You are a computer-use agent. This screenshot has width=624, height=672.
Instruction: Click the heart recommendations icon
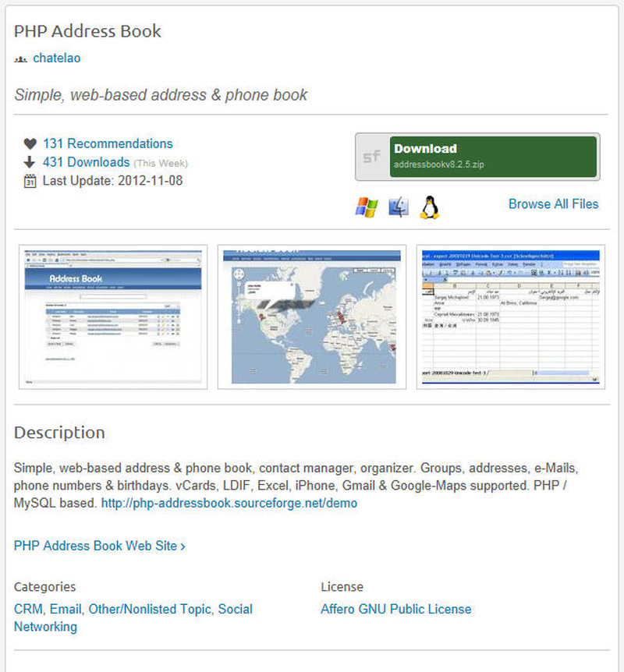30,143
